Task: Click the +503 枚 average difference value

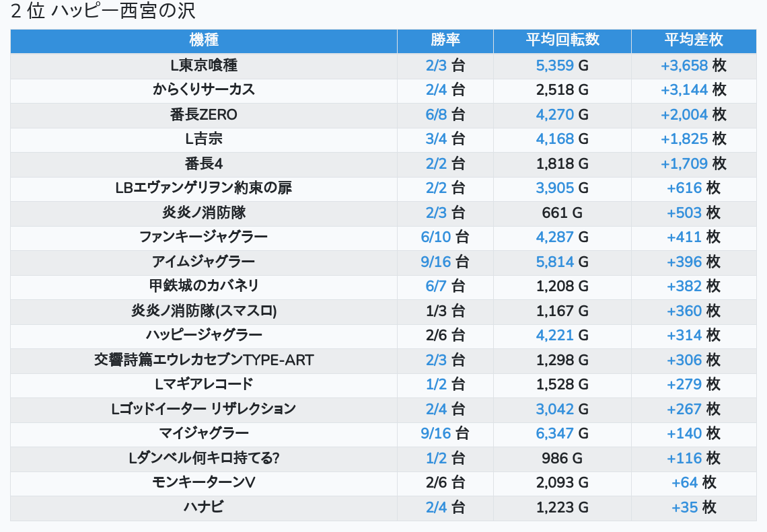Action: point(693,213)
